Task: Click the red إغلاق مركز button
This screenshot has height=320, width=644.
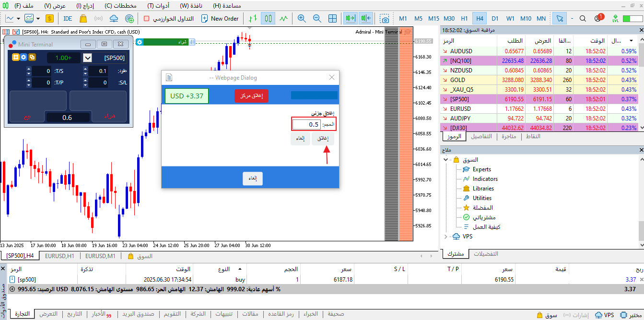Action: point(251,95)
